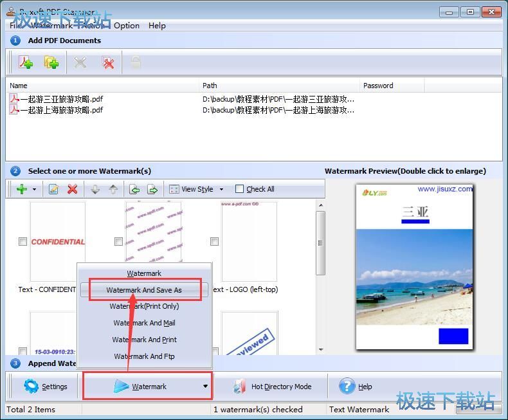Click Hot Directory Mode label

point(281,387)
